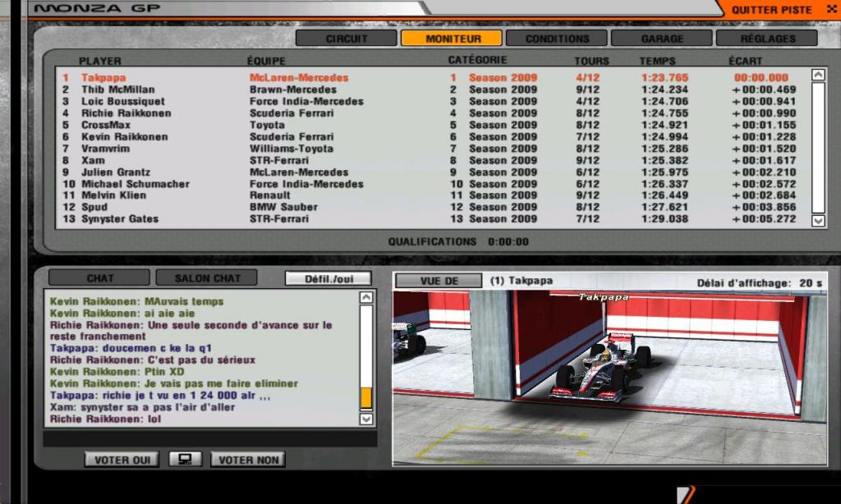Viewport: 841px width, 504px height.
Task: Click the CATÉGORIE column header
Action: 477,60
